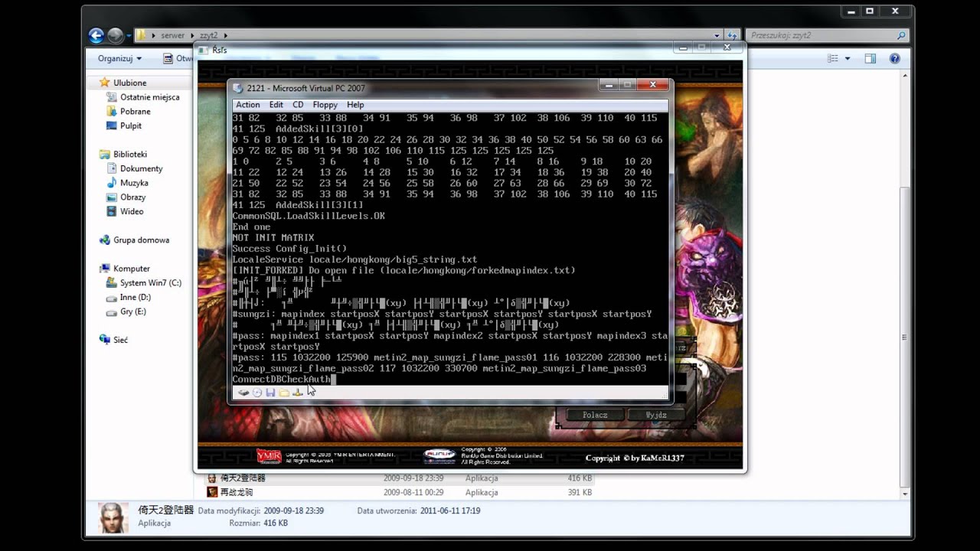Click the Komputer icon in the sidebar

(x=105, y=269)
